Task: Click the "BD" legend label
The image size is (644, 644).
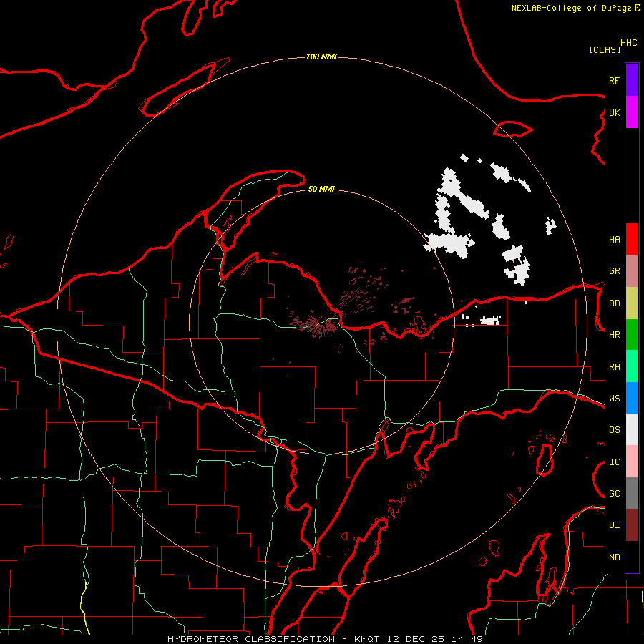Action: (x=614, y=303)
